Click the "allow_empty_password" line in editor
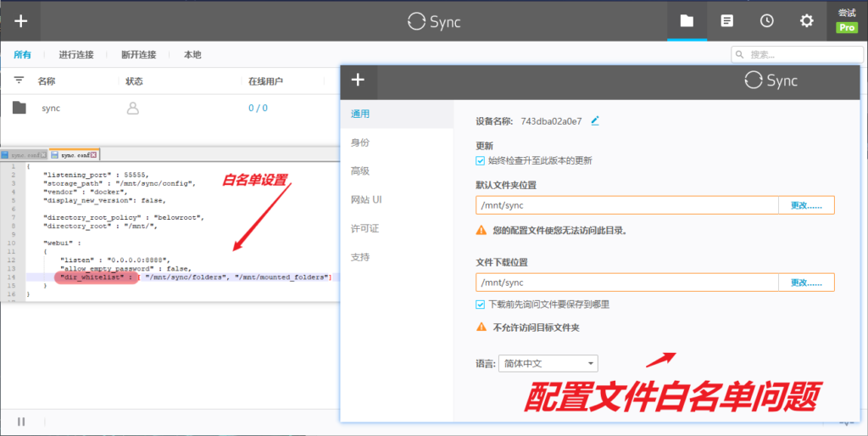868x436 pixels. pyautogui.click(x=125, y=268)
